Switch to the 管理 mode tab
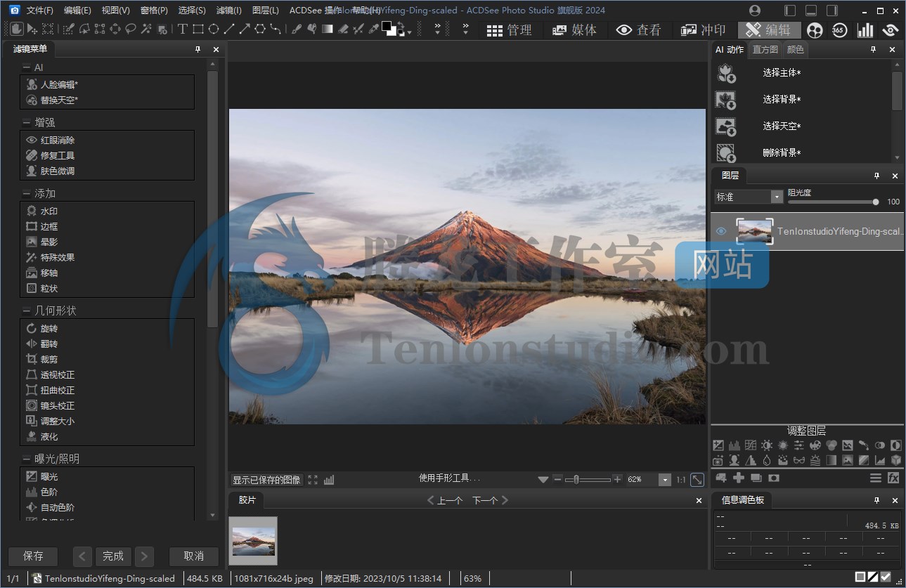The width and height of the screenshot is (906, 588). point(510,30)
